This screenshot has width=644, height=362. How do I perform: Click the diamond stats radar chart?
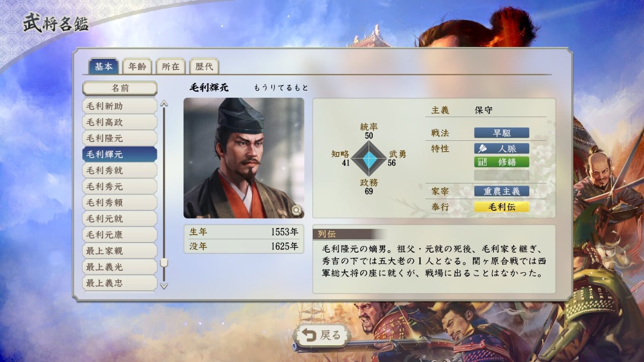(369, 158)
